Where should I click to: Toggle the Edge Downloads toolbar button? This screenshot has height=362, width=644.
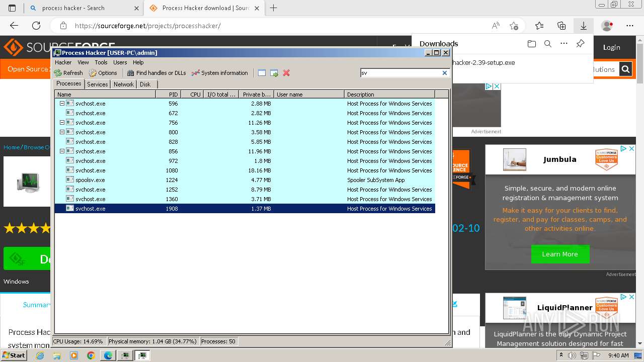pyautogui.click(x=584, y=26)
